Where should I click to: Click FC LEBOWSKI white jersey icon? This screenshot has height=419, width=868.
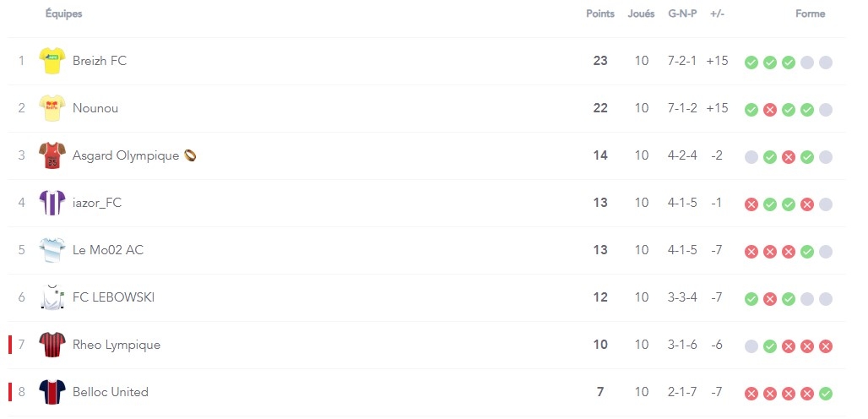(x=52, y=298)
